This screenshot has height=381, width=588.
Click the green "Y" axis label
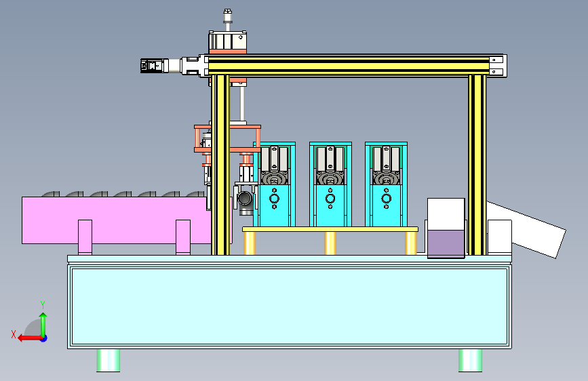coord(43,305)
